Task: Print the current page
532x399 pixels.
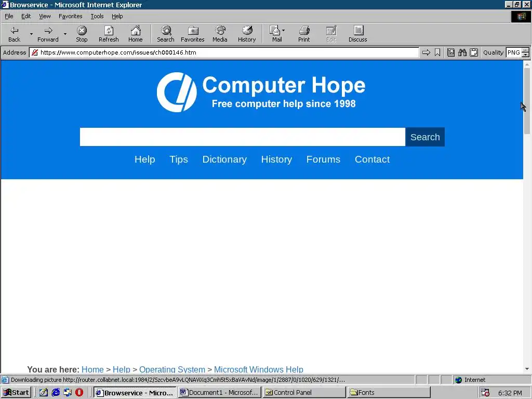Action: pyautogui.click(x=304, y=34)
